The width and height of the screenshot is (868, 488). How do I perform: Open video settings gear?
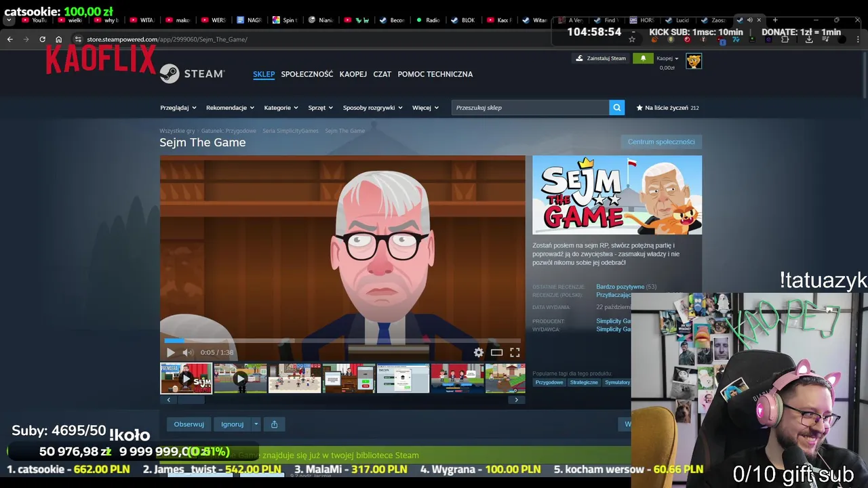click(479, 352)
